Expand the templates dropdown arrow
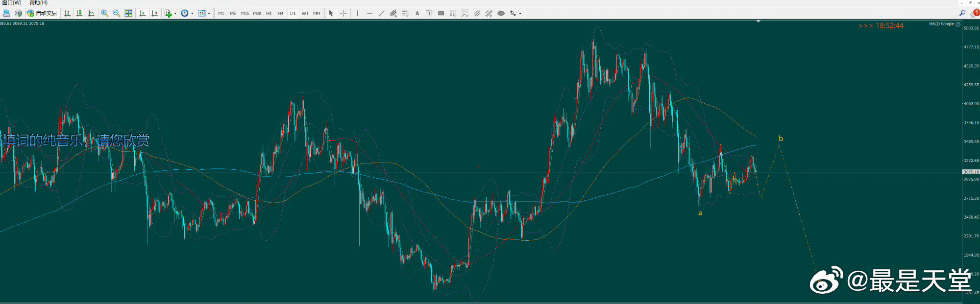The width and height of the screenshot is (980, 304). (x=209, y=13)
